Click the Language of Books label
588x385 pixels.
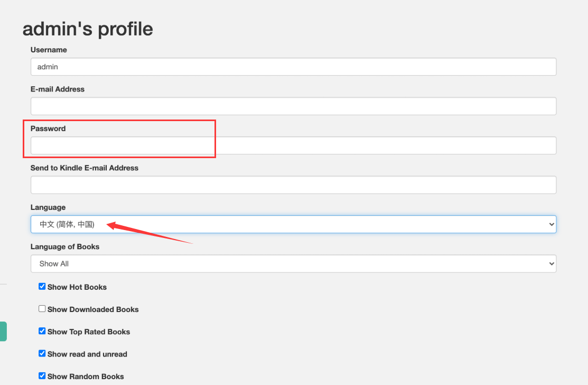(65, 246)
